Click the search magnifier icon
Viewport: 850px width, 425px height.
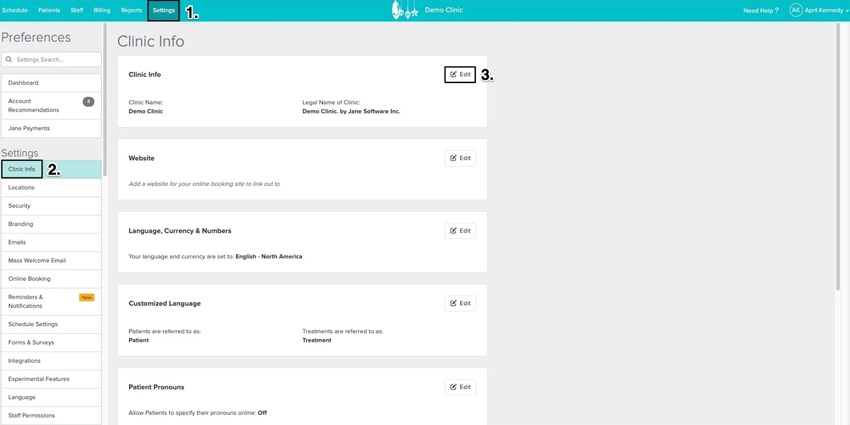tap(9, 60)
